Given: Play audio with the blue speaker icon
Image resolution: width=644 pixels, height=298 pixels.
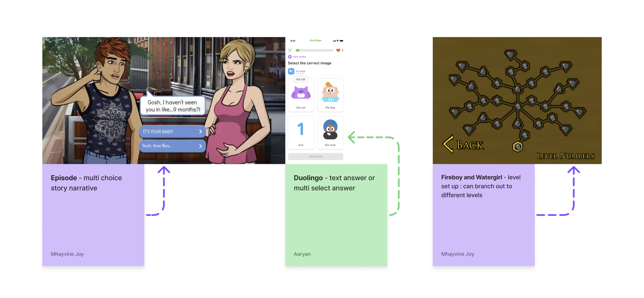Looking at the screenshot, I should tap(291, 71).
